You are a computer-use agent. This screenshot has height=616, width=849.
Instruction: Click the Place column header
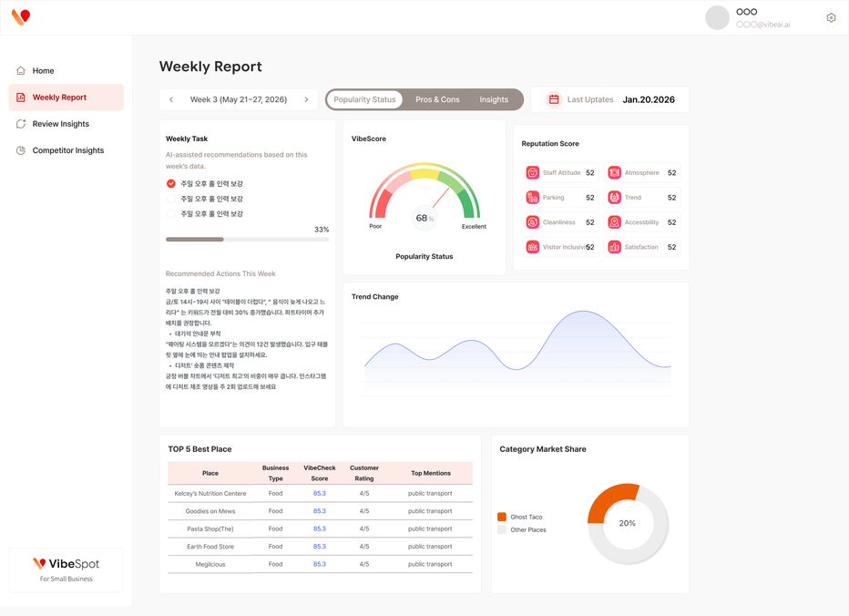pos(210,473)
